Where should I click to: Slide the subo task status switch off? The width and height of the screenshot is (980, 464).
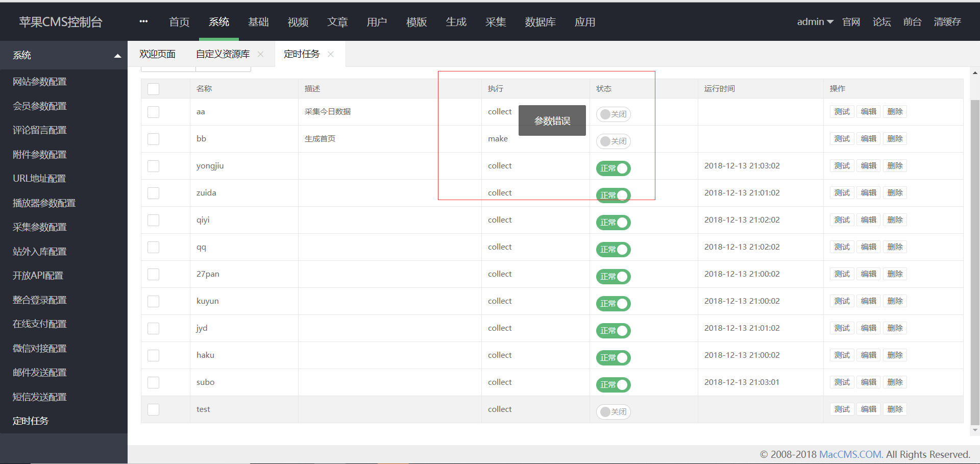(613, 385)
